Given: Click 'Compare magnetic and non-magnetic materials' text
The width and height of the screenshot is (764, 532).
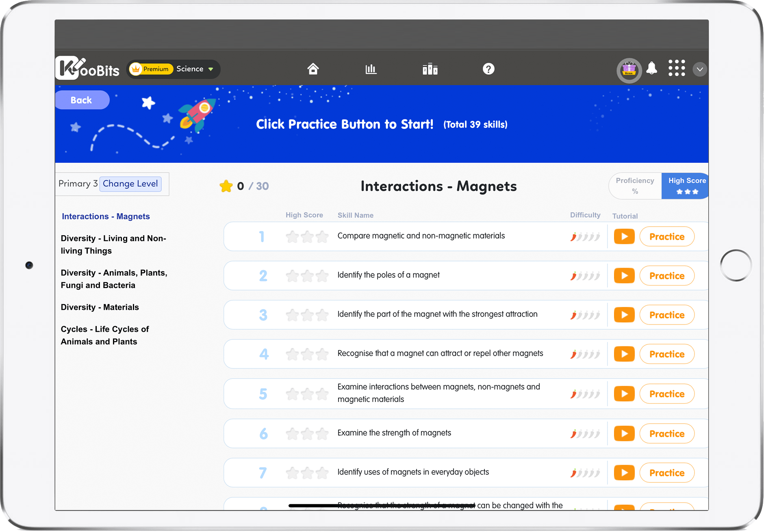Looking at the screenshot, I should [421, 236].
